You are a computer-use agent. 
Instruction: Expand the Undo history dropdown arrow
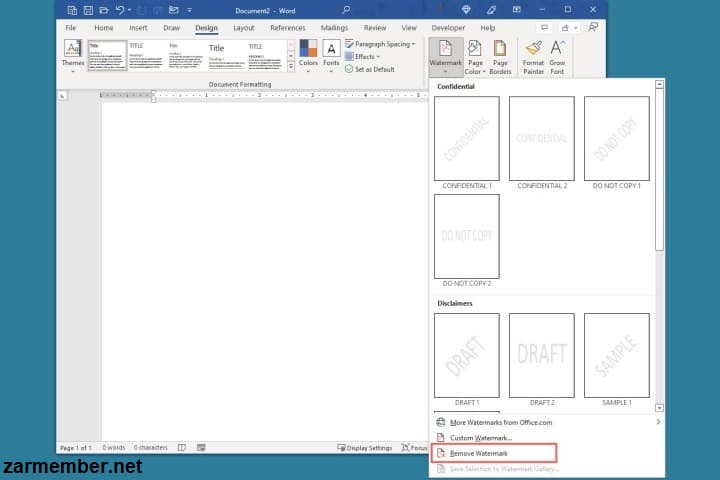pyautogui.click(x=129, y=10)
